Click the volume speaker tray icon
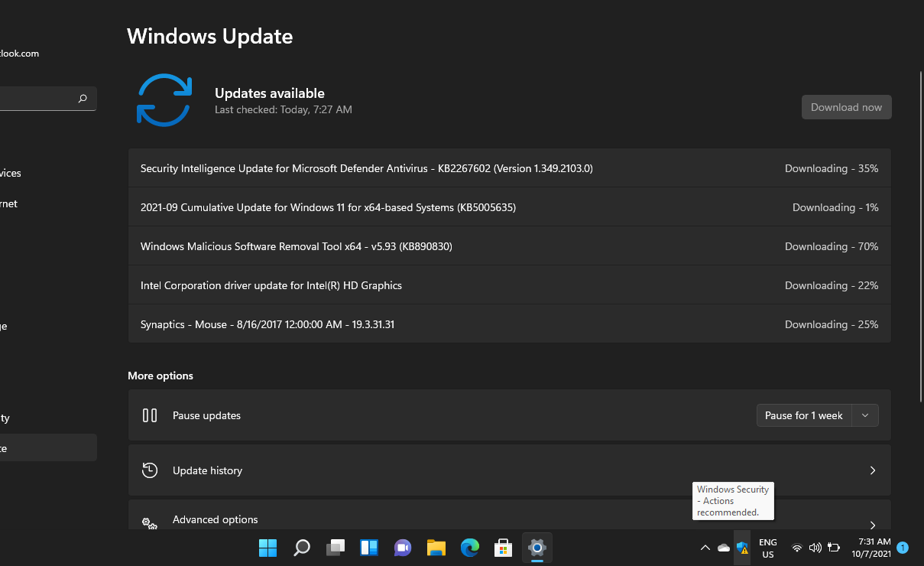This screenshot has height=566, width=924. click(815, 548)
